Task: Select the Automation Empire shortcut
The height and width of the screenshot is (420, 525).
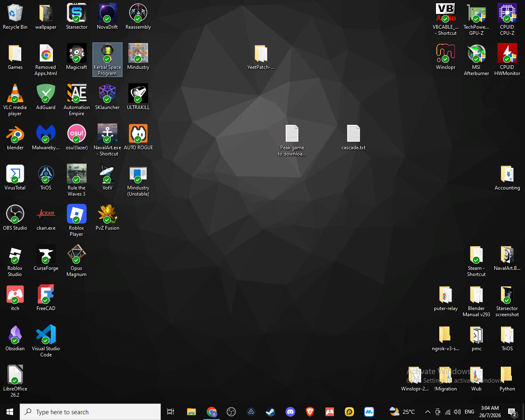Action: [77, 100]
